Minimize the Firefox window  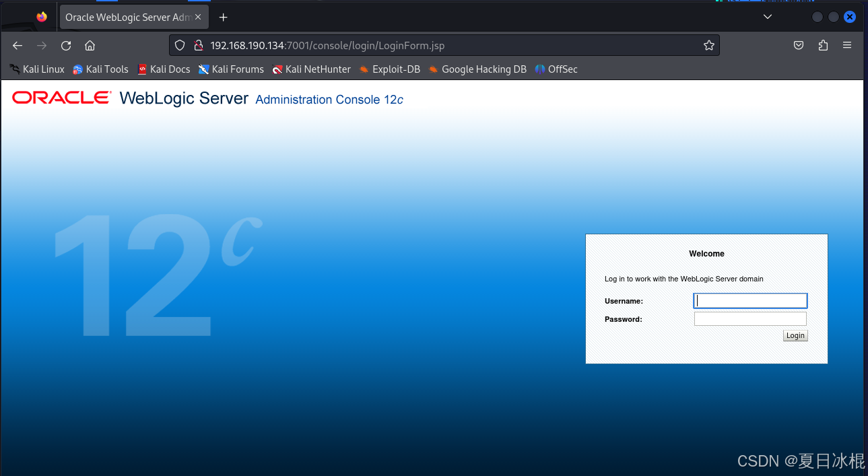tap(817, 18)
